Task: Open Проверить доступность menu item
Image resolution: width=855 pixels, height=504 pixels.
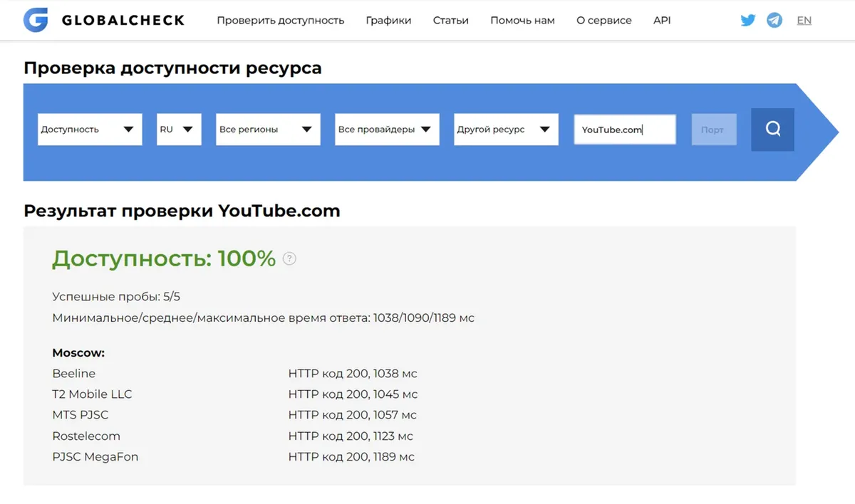Action: [281, 21]
